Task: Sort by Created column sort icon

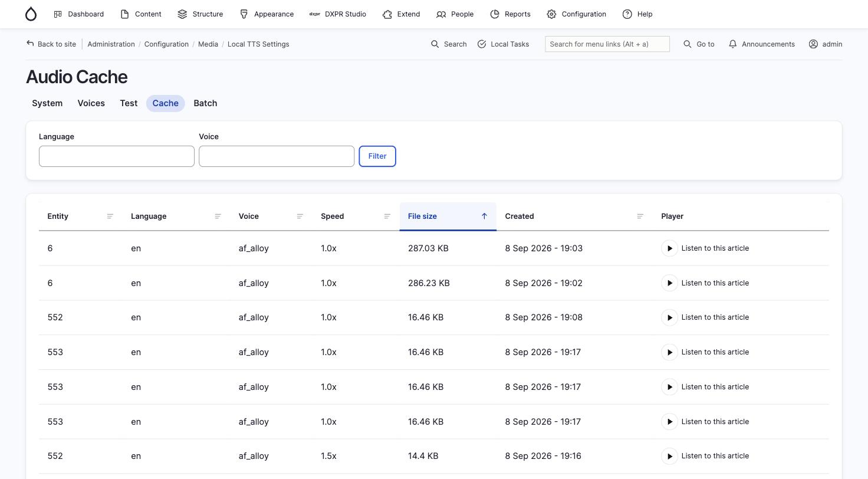Action: pos(640,216)
